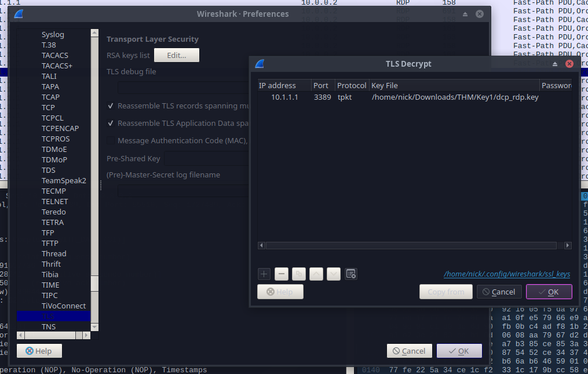588x374 pixels.
Task: Shade the Preferences window with arrow
Action: pyautogui.click(x=465, y=14)
